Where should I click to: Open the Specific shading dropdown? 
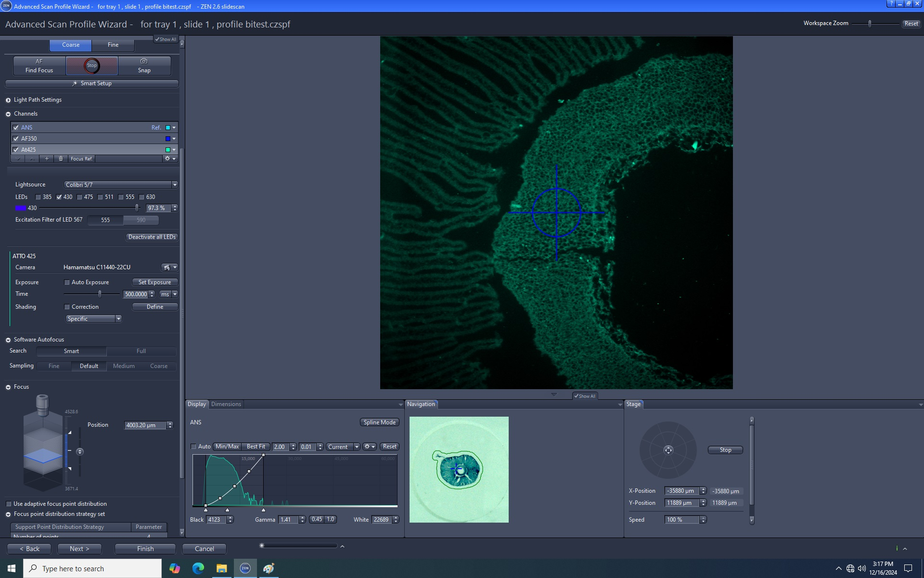pos(93,319)
